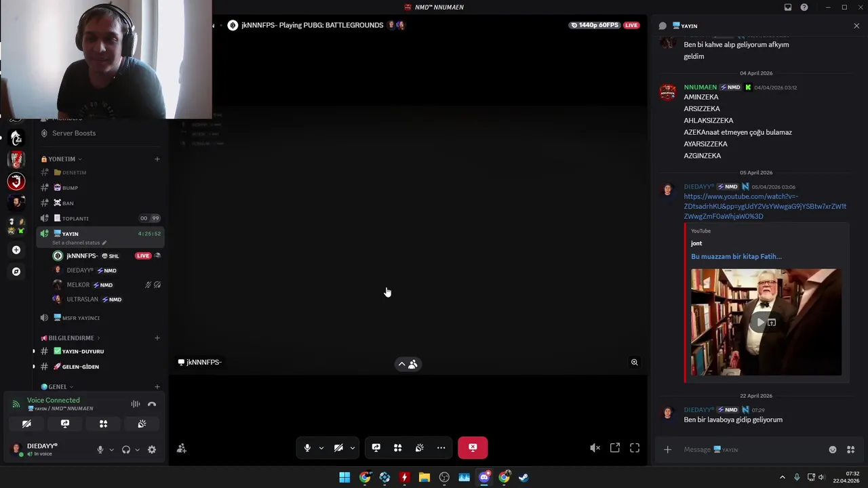
Task: Open the YAYIN-DUYURU channel
Action: (x=100, y=351)
